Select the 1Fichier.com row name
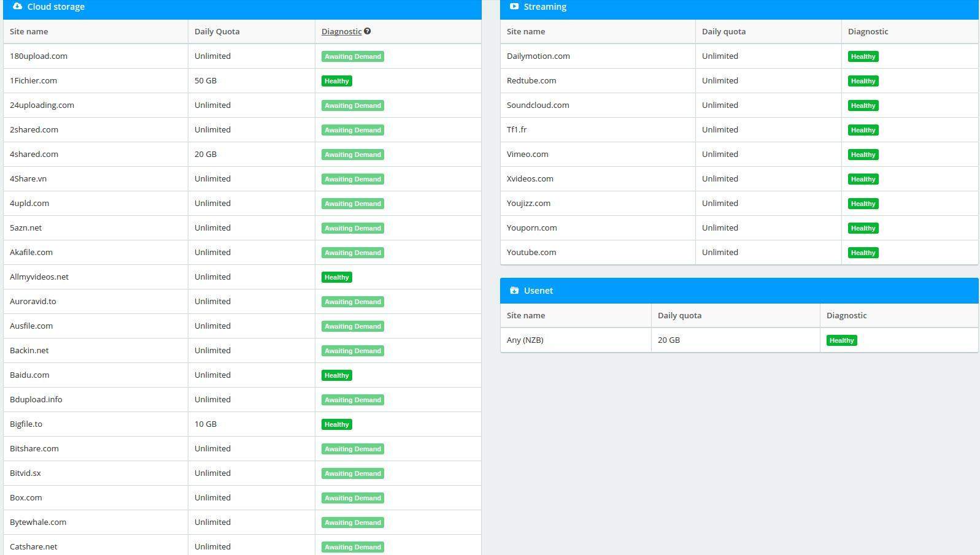980x555 pixels. (33, 80)
